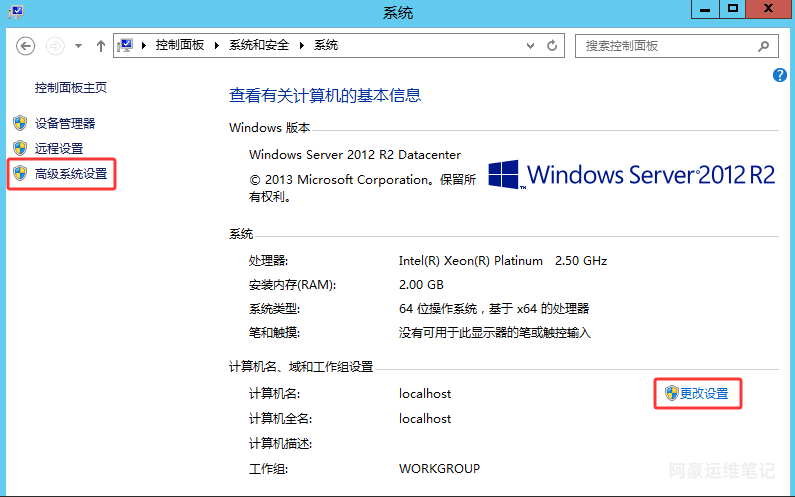Click the shield icon beside 高级系统设置
The height and width of the screenshot is (497, 795).
(x=20, y=173)
